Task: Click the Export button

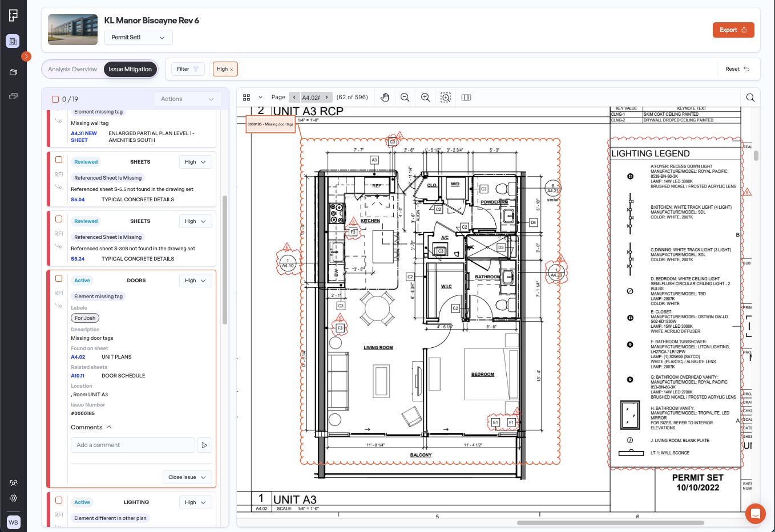Action: (x=733, y=30)
